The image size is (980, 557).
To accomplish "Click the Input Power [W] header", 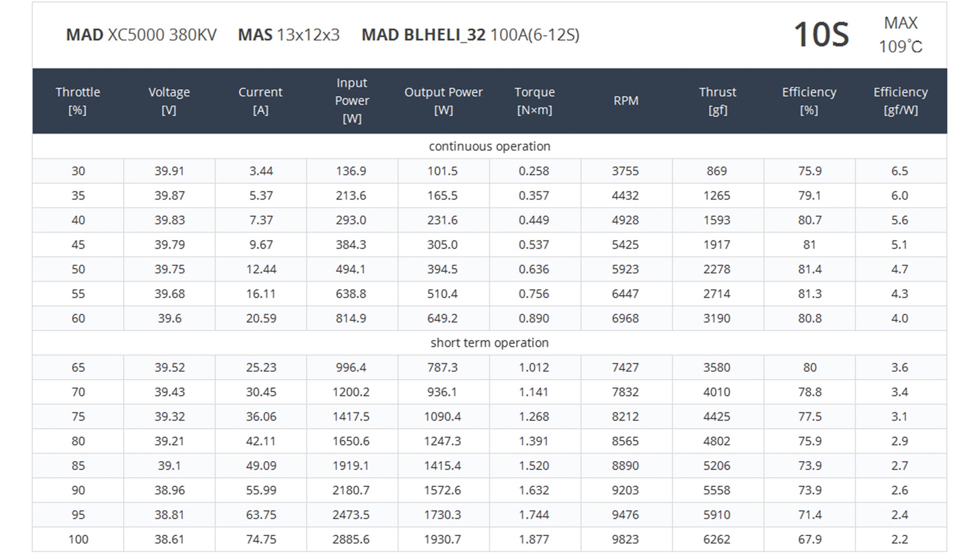I will [x=352, y=101].
